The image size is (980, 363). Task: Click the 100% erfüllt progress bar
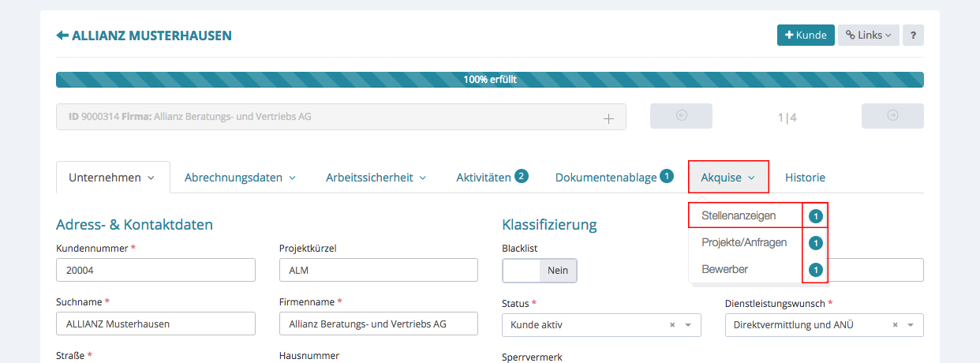pyautogui.click(x=489, y=80)
